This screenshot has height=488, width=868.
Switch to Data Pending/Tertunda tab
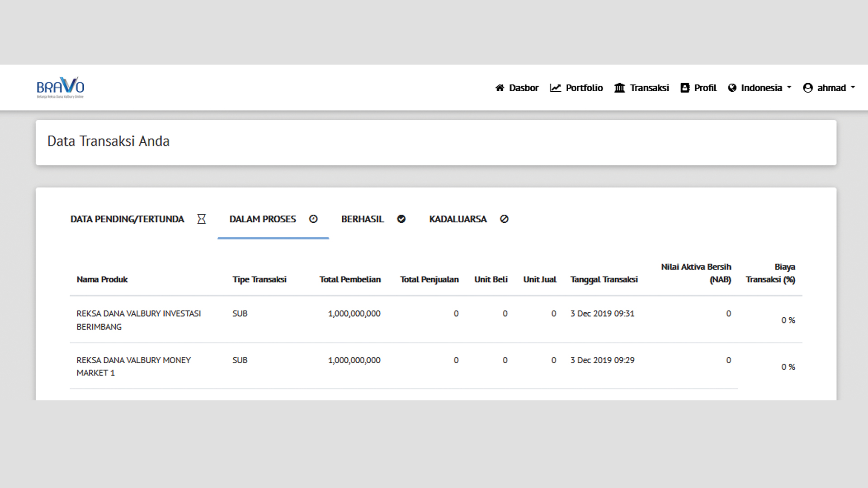[127, 219]
